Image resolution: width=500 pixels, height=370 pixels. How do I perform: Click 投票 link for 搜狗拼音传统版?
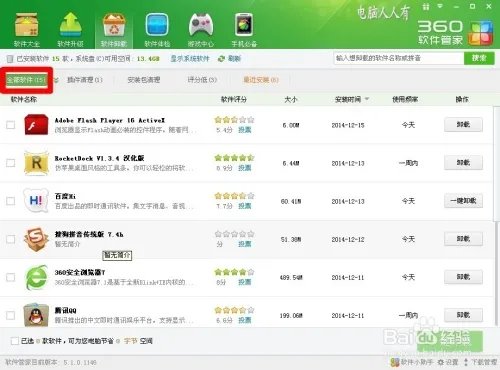point(244,244)
